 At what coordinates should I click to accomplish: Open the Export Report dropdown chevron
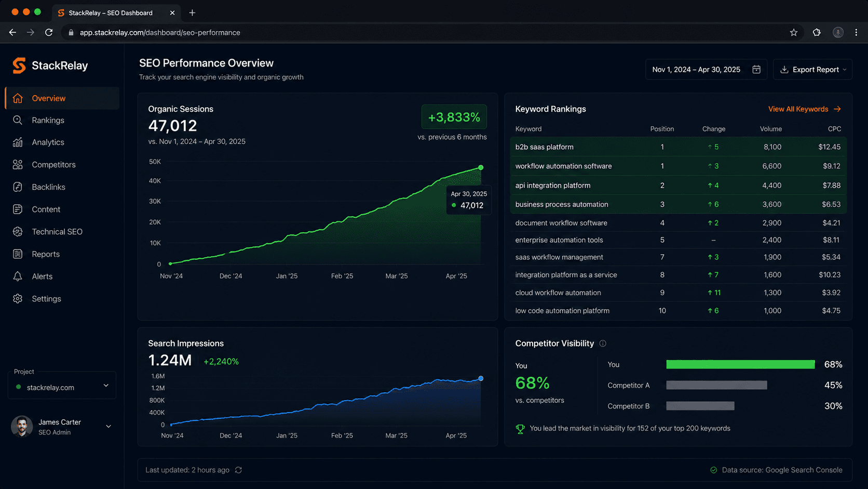[x=845, y=70]
